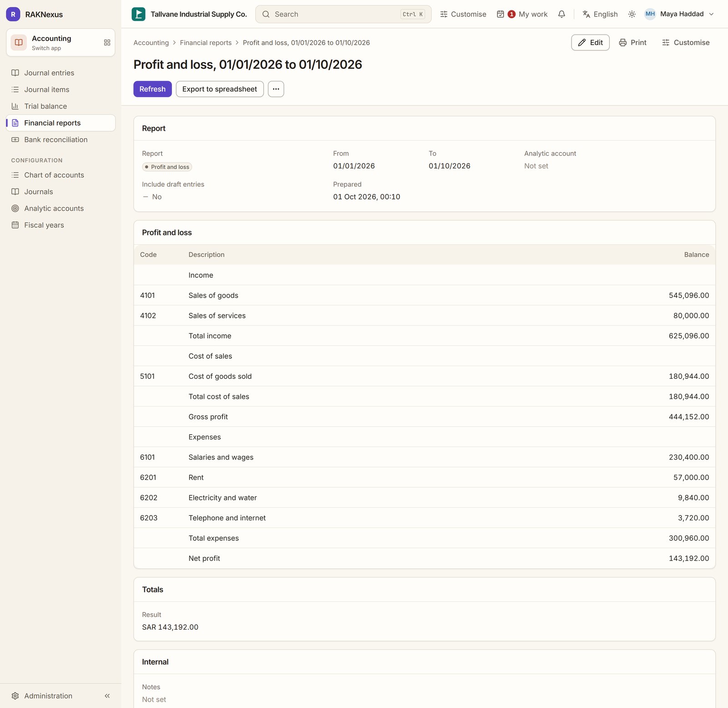The height and width of the screenshot is (708, 728).
Task: Open the English language selector
Action: pyautogui.click(x=600, y=14)
